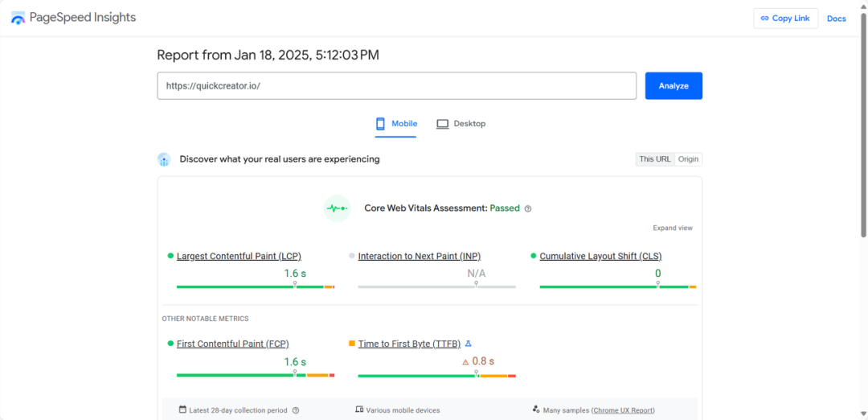Screen dimensions: 868x420
Task: Click the real users experience chart icon
Action: click(x=164, y=159)
